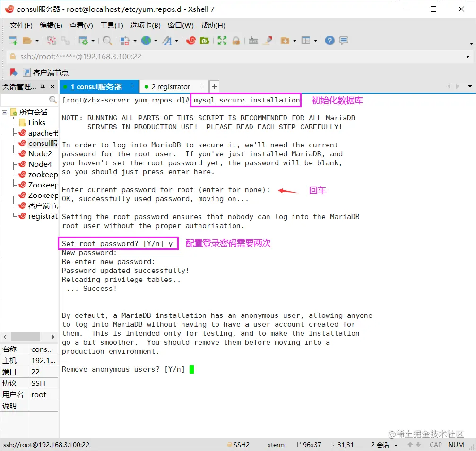
Task: Click the new folder plus toolbar icon
Action: (x=285, y=40)
